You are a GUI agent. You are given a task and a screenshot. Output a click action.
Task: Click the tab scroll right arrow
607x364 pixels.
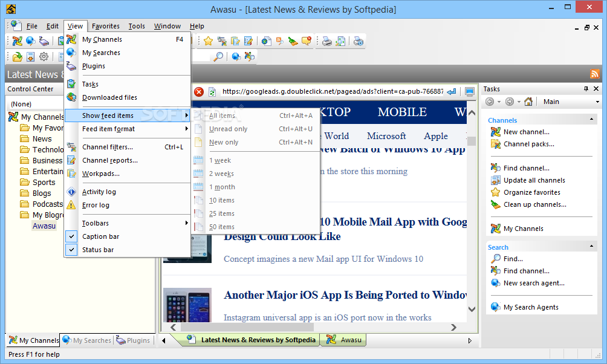click(x=470, y=340)
